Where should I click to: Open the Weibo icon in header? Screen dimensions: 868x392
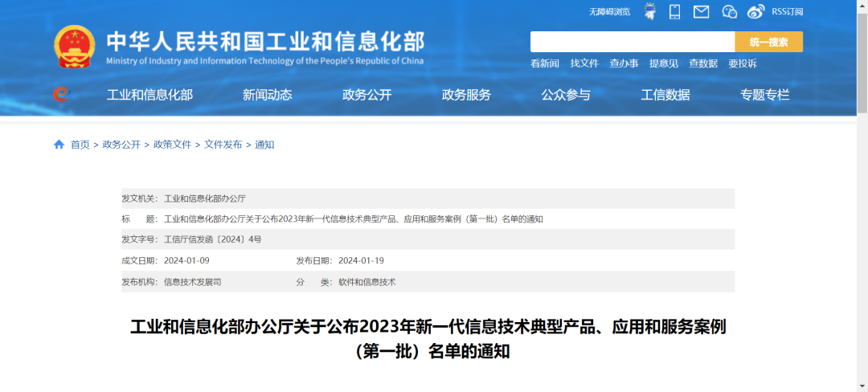[x=755, y=11]
